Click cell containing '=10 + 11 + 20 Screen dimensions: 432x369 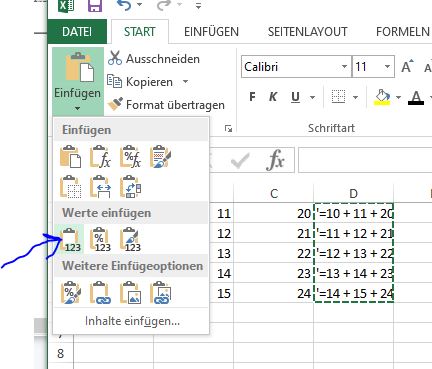[354, 213]
